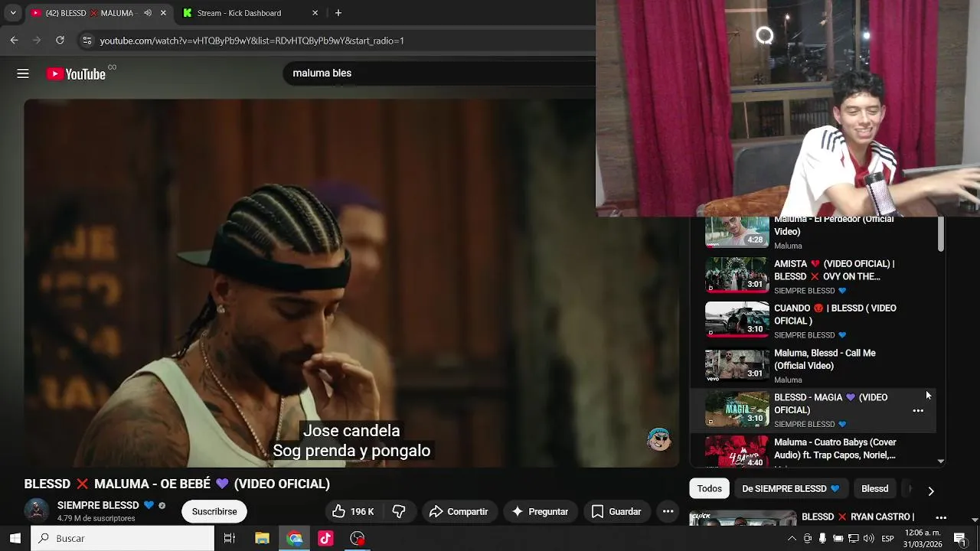
Task: Click the browser address bar URL
Action: pyautogui.click(x=252, y=40)
